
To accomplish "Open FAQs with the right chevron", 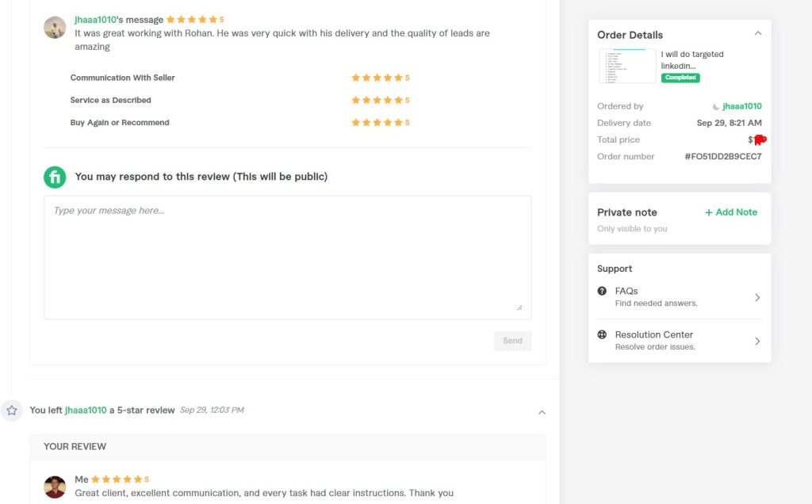I will click(x=757, y=297).
